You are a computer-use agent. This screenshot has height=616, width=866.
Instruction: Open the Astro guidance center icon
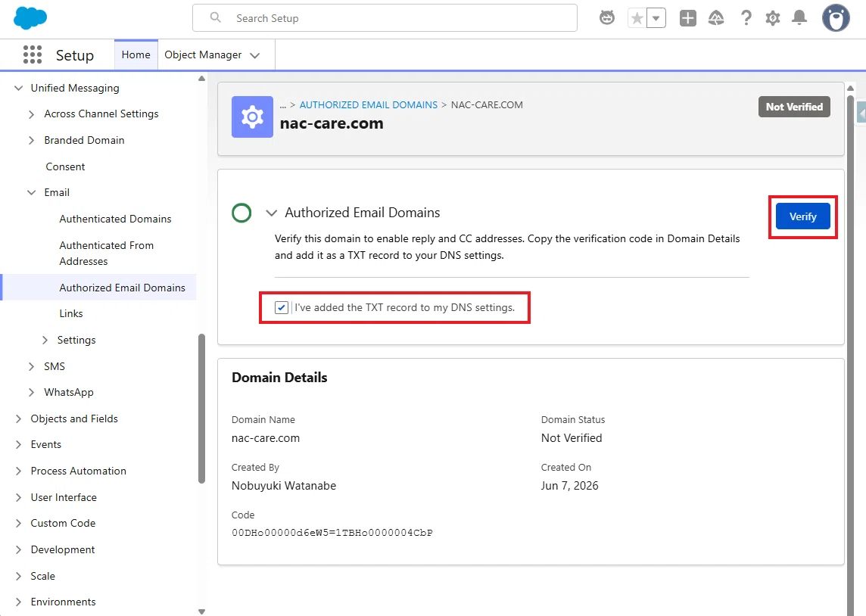tap(607, 18)
